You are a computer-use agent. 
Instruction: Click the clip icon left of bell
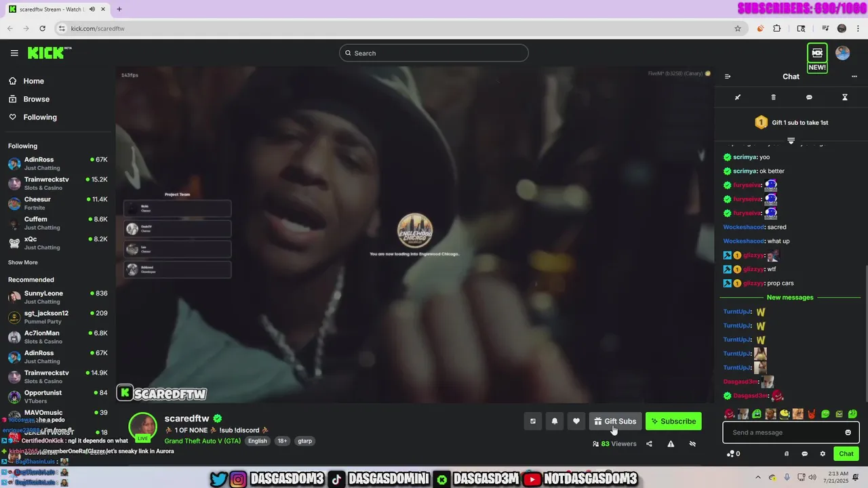pos(533,421)
